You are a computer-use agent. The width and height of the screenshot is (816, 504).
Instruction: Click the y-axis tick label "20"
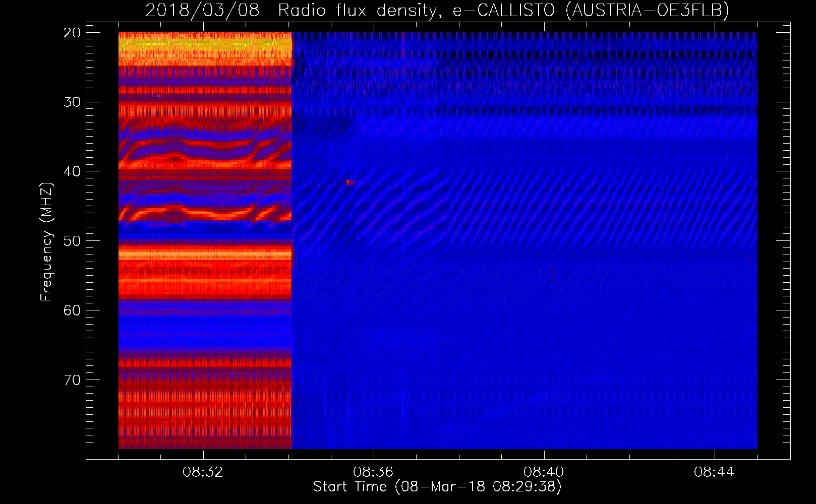pyautogui.click(x=73, y=33)
